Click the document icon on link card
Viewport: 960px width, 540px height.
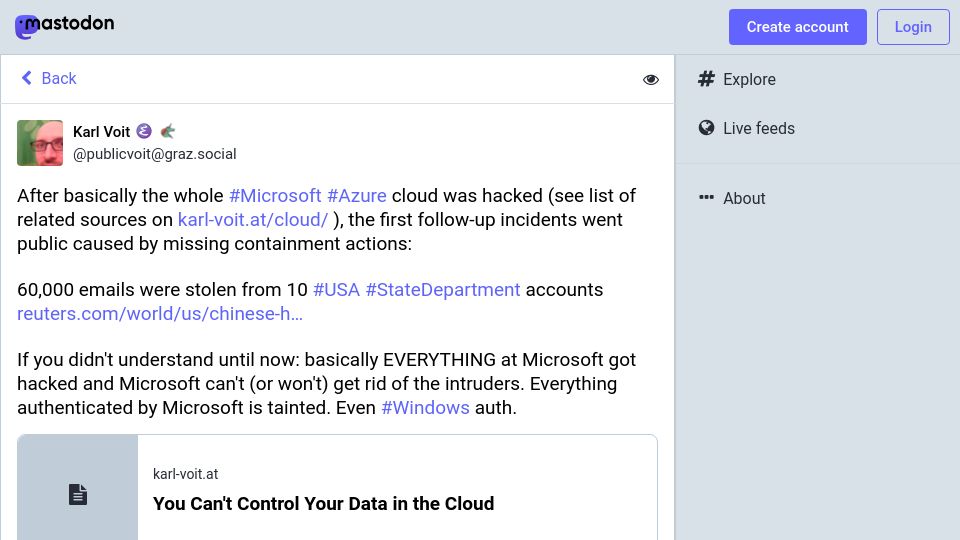pos(78,494)
